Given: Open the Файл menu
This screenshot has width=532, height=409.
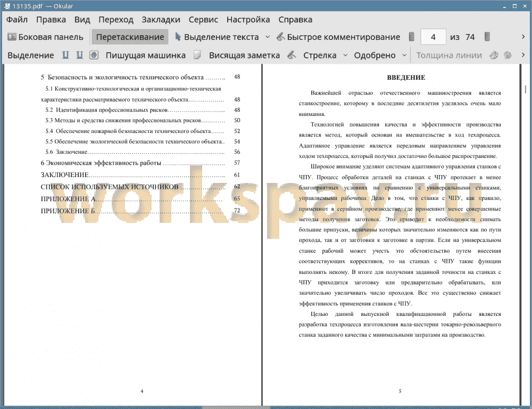Looking at the screenshot, I should [x=17, y=20].
